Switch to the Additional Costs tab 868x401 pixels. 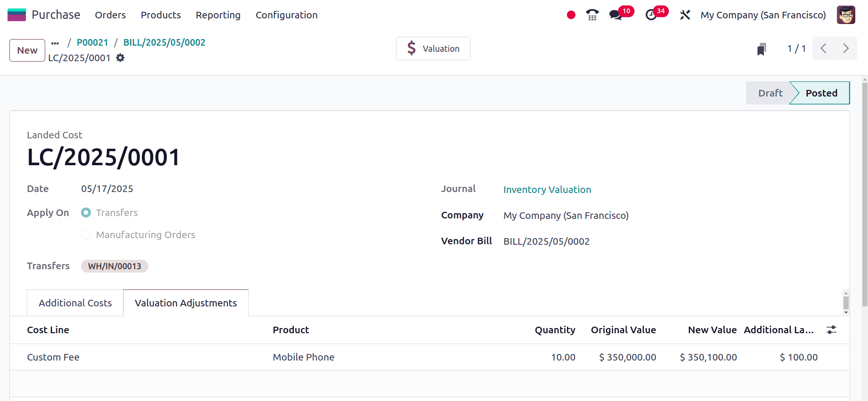point(75,303)
